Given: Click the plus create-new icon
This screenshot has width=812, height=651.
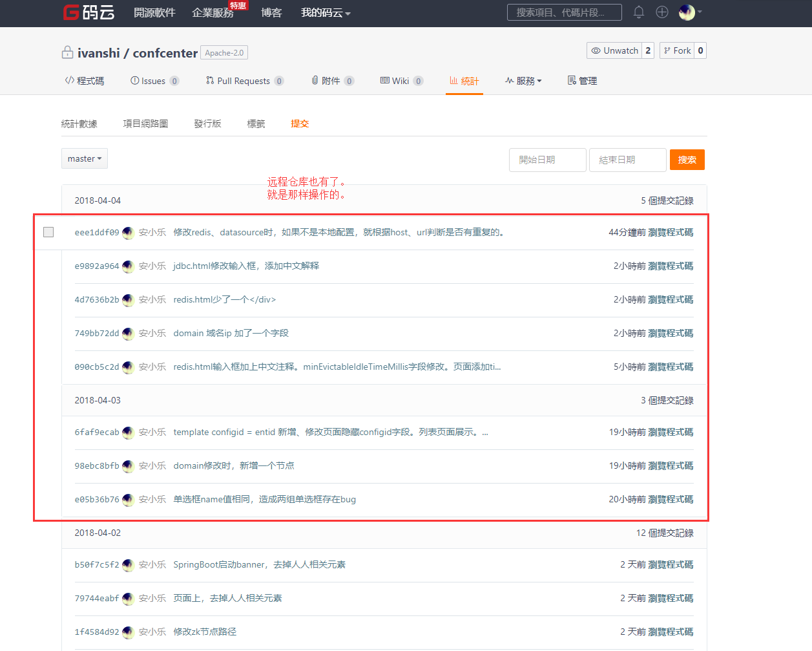Looking at the screenshot, I should click(662, 12).
